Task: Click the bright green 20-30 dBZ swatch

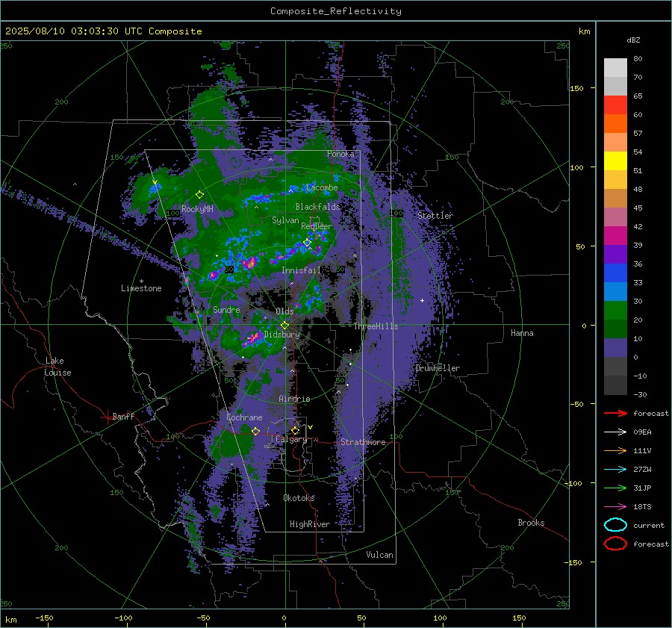Action: coord(615,311)
